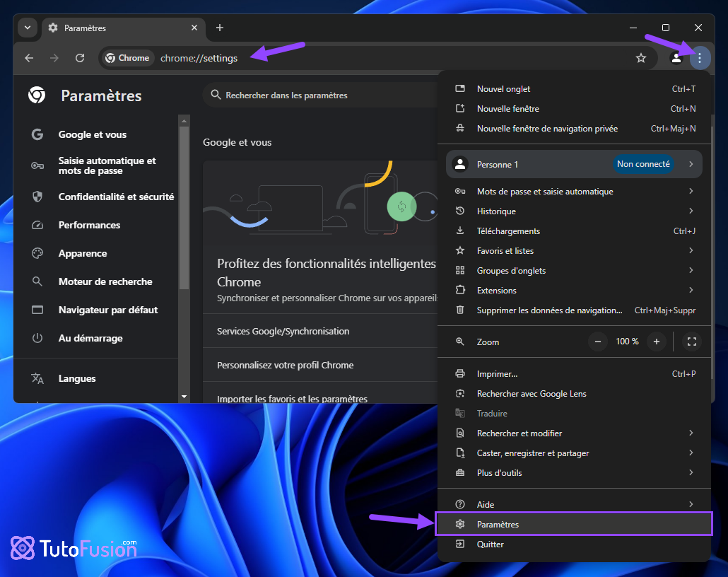Click the sidebar scrollbar down arrow
This screenshot has width=728, height=577.
184,397
